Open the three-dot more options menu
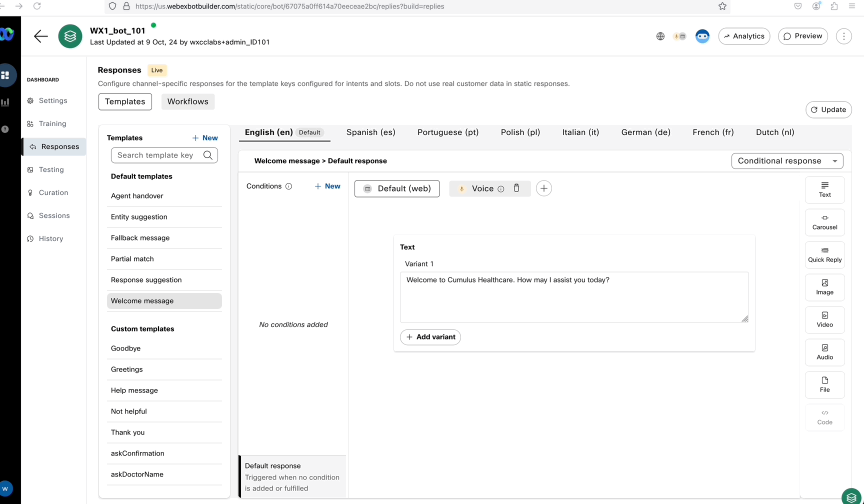 click(843, 36)
